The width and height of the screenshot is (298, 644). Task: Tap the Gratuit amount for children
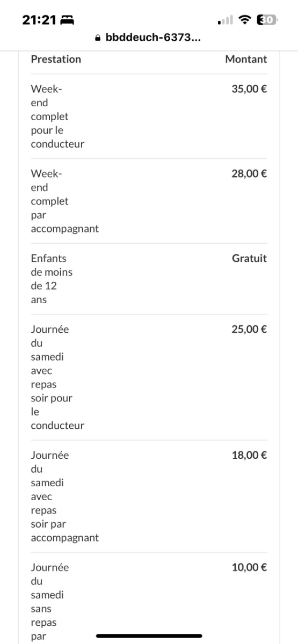coord(249,258)
